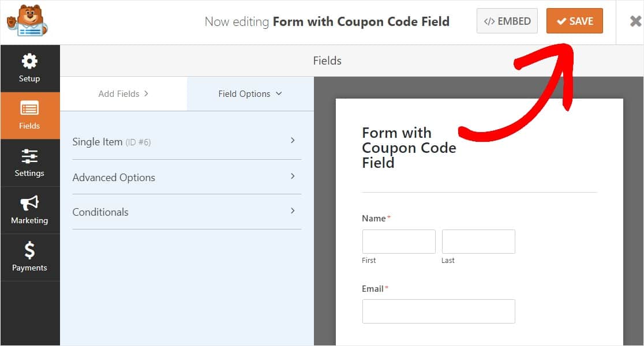Expand the Advanced Options section

pos(187,177)
